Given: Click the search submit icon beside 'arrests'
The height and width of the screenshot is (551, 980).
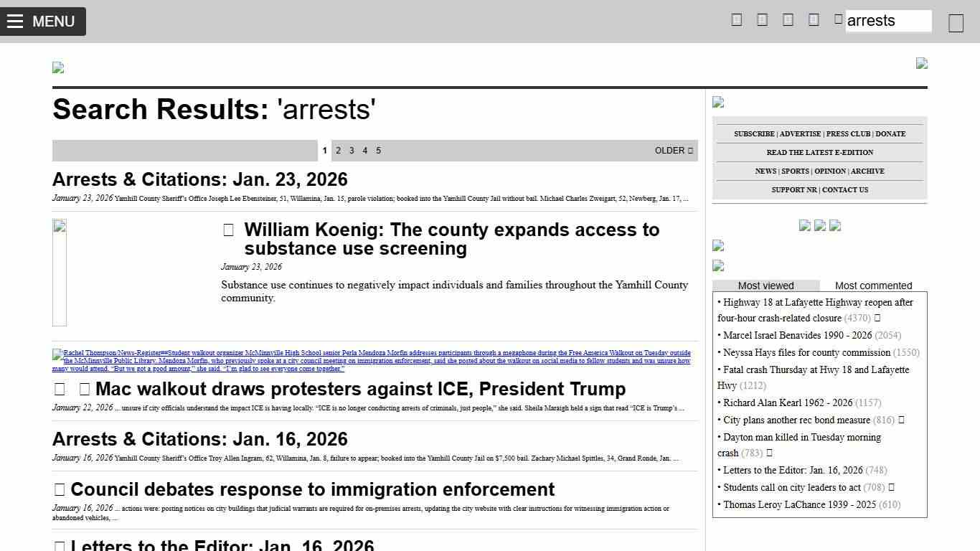Looking at the screenshot, I should click(956, 23).
